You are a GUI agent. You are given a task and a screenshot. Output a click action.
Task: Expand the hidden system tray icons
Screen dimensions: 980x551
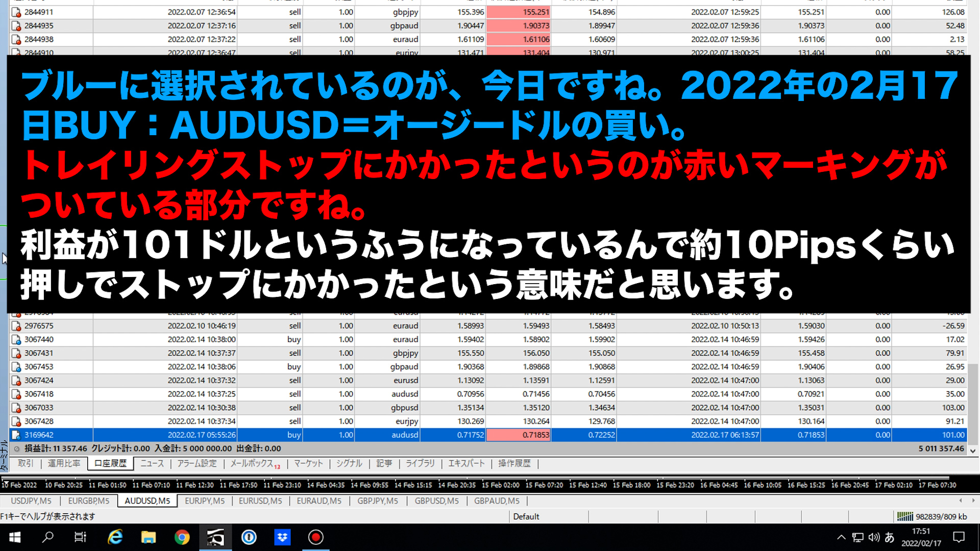[841, 537]
